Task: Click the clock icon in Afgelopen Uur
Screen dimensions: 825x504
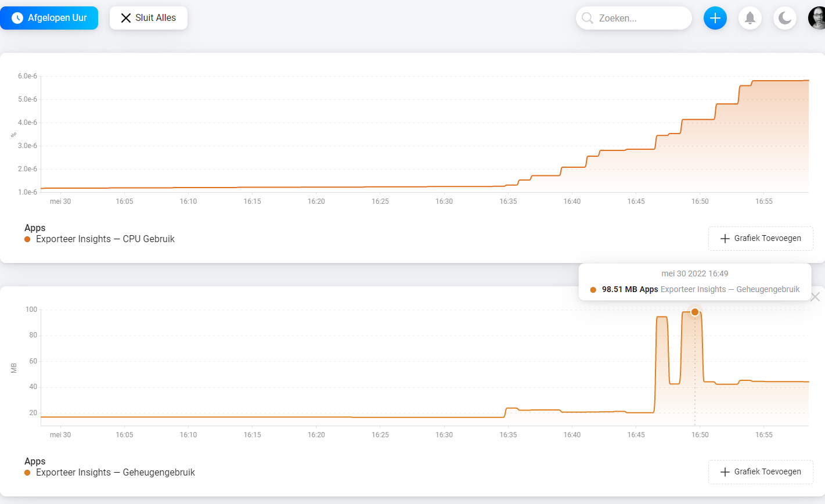Action: pos(17,18)
